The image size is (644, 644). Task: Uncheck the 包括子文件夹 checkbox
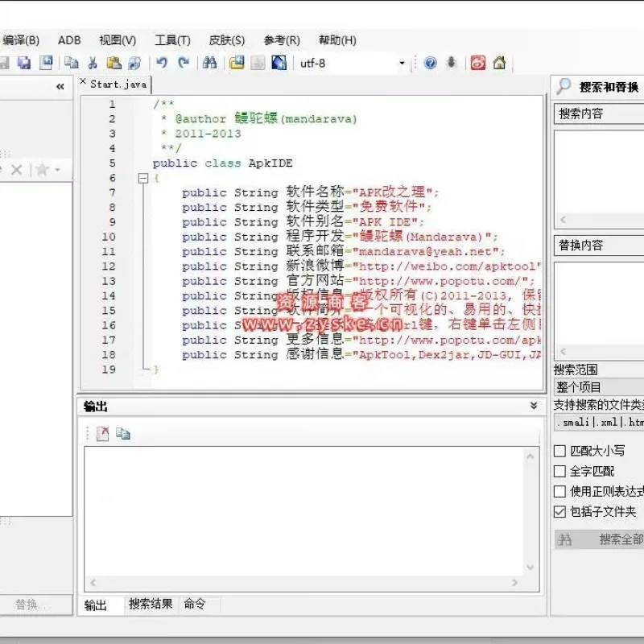click(559, 511)
